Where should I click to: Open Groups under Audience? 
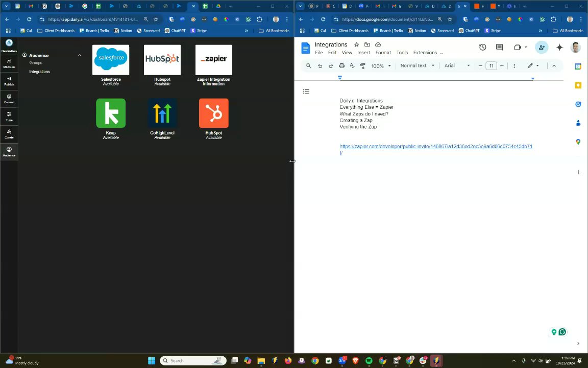(36, 63)
